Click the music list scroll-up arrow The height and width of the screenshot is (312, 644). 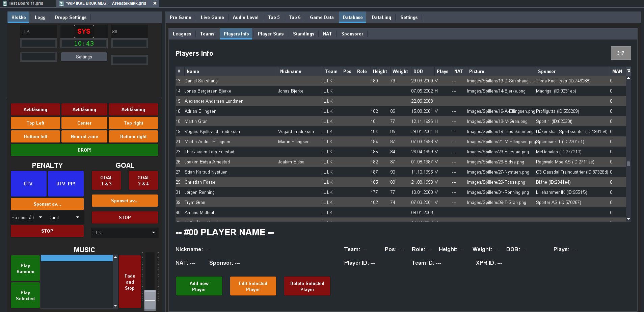[115, 257]
